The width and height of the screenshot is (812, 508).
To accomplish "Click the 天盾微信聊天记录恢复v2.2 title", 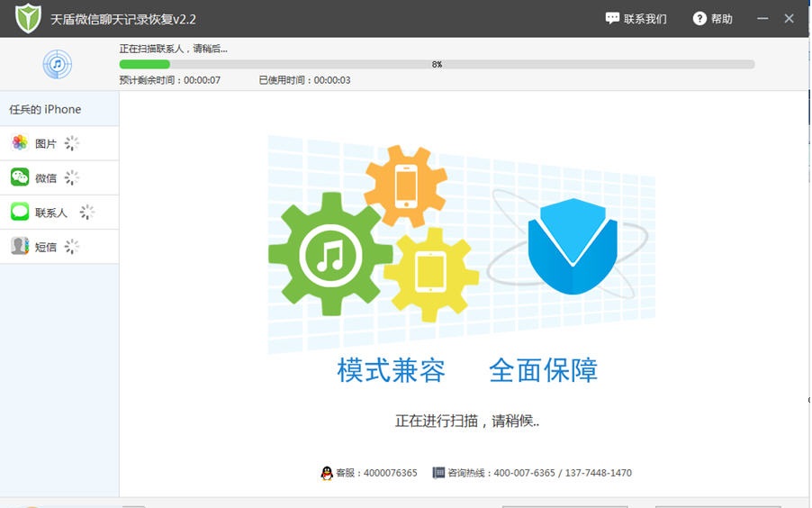I will click(x=123, y=19).
